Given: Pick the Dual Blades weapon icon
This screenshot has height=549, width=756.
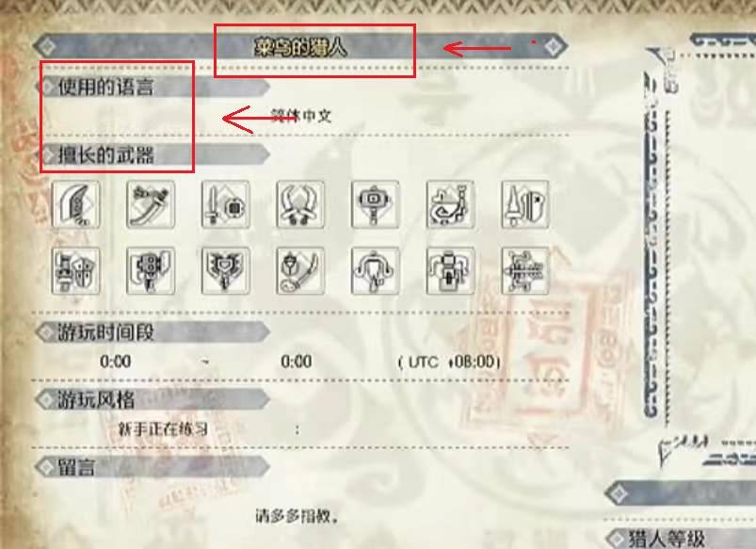Looking at the screenshot, I should (x=300, y=204).
